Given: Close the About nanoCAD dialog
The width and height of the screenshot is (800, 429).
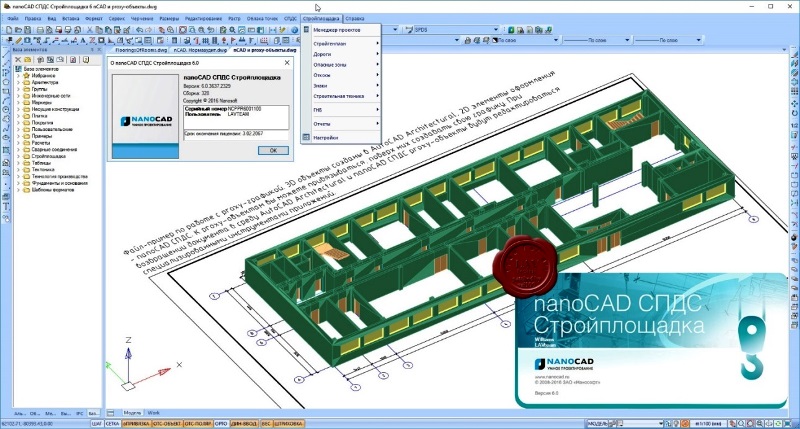Looking at the screenshot, I should tap(287, 63).
